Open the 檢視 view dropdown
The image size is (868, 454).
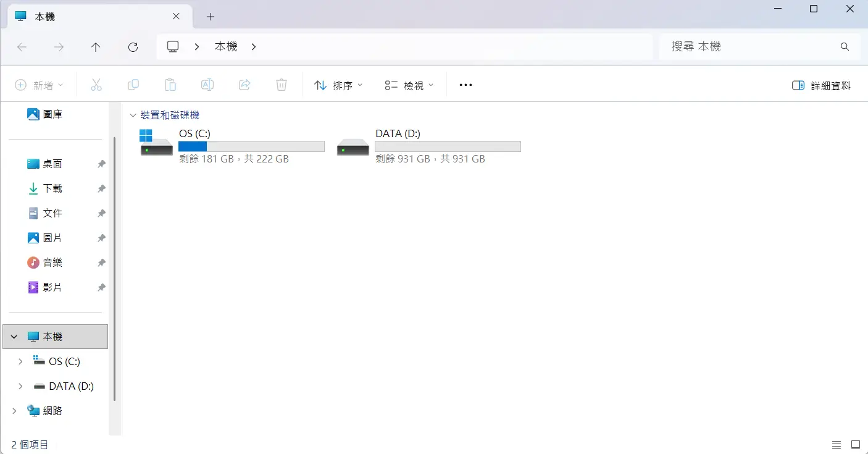(409, 85)
